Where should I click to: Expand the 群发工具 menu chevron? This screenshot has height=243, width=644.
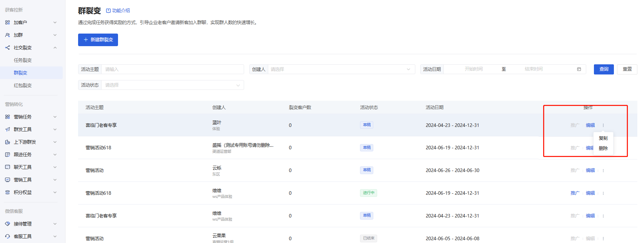55,129
